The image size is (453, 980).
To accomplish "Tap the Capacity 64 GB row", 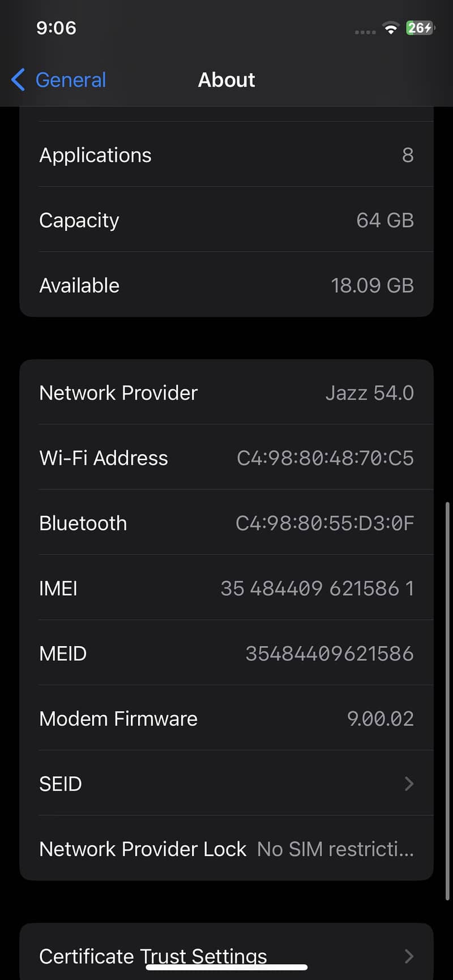I will point(226,220).
